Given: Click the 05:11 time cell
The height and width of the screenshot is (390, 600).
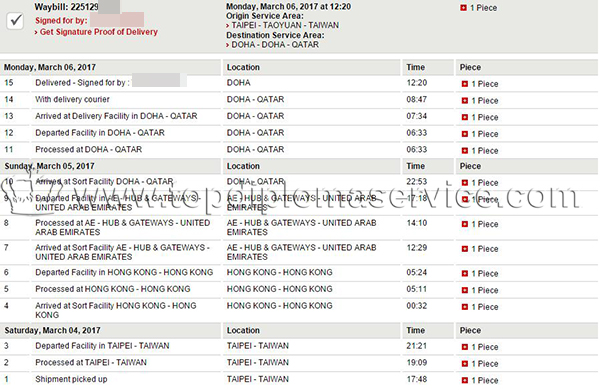Looking at the screenshot, I should click(x=417, y=289).
